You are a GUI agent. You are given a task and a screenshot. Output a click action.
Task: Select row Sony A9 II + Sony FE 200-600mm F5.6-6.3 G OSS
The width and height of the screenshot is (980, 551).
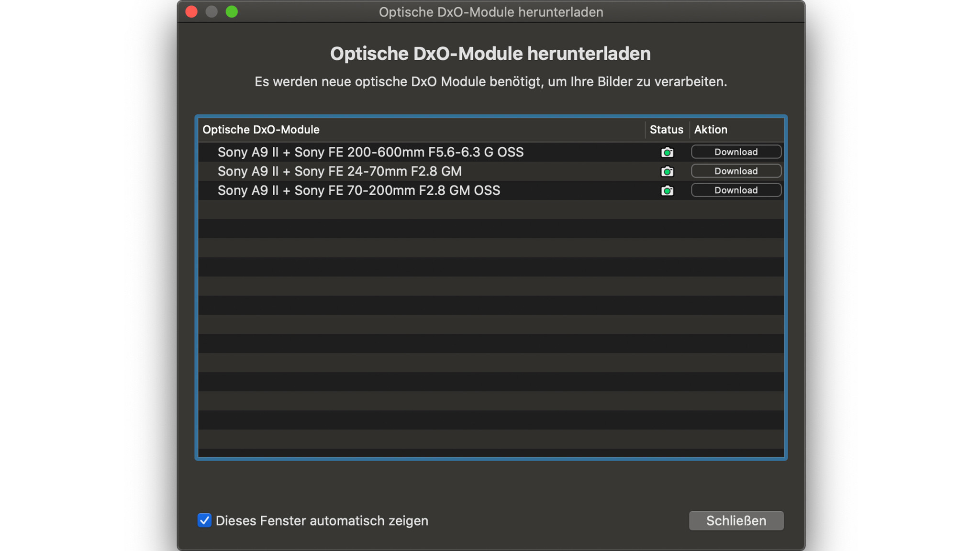491,152
